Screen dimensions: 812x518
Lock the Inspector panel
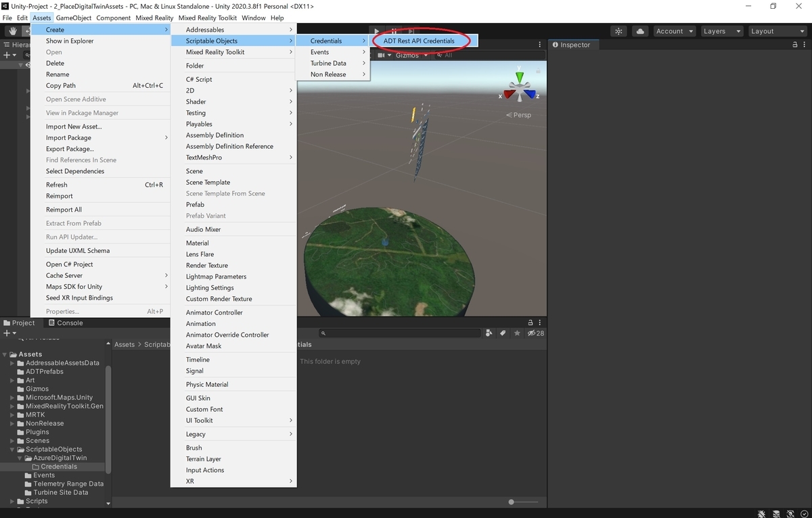pos(794,45)
